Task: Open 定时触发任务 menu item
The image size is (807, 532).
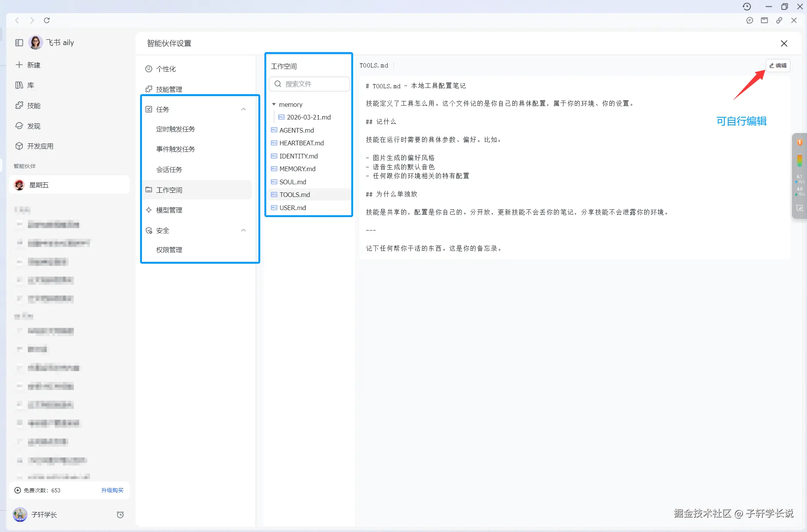Action: [x=176, y=129]
